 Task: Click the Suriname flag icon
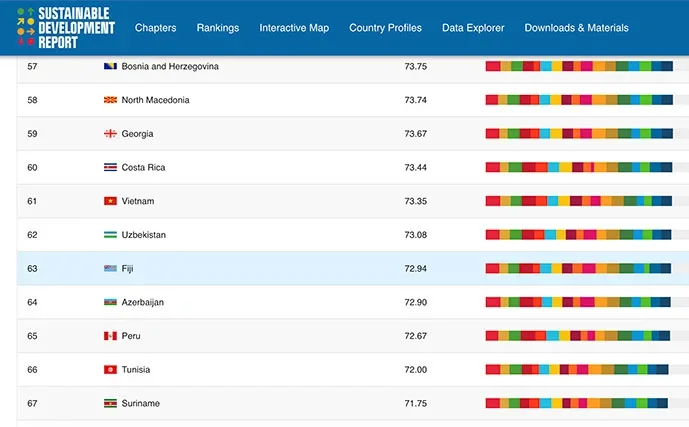click(x=110, y=403)
